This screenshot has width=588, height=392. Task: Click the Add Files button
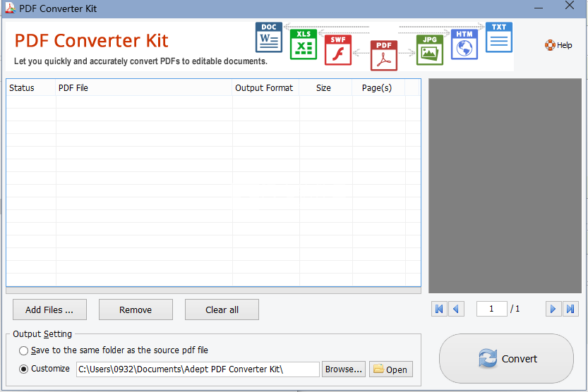click(x=49, y=310)
